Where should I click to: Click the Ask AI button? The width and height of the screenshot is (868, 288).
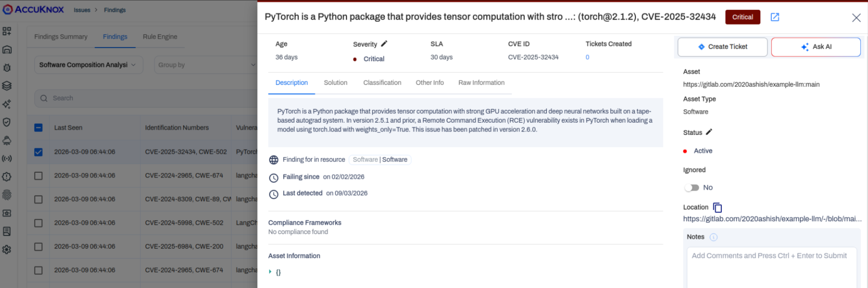pyautogui.click(x=816, y=47)
